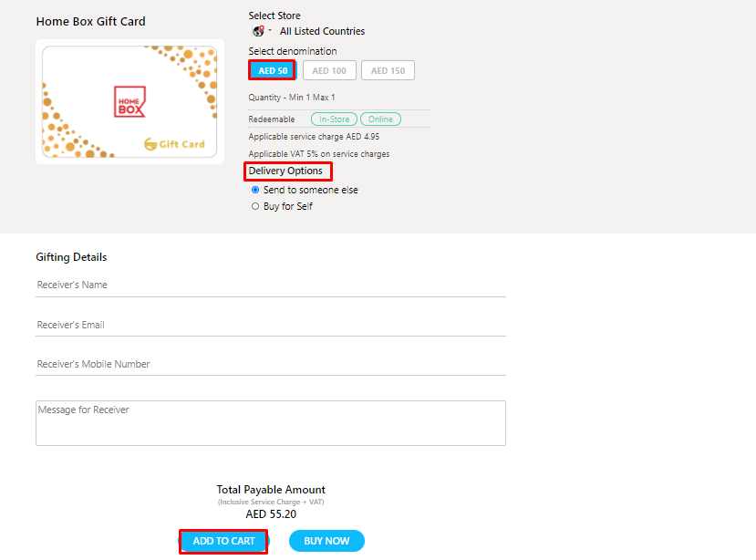Focus the Receiver's Name field
The height and width of the screenshot is (560, 756).
point(271,285)
